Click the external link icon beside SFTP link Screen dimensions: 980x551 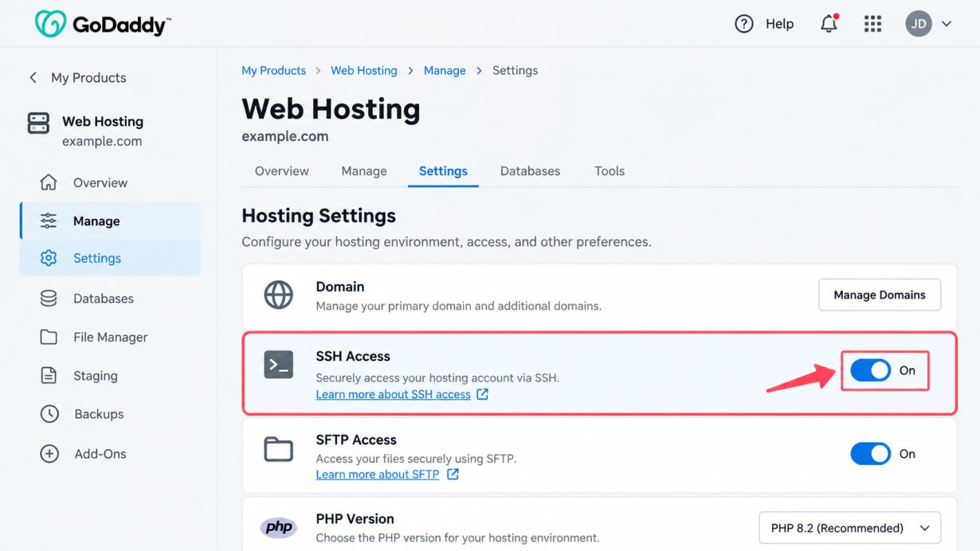tap(453, 475)
